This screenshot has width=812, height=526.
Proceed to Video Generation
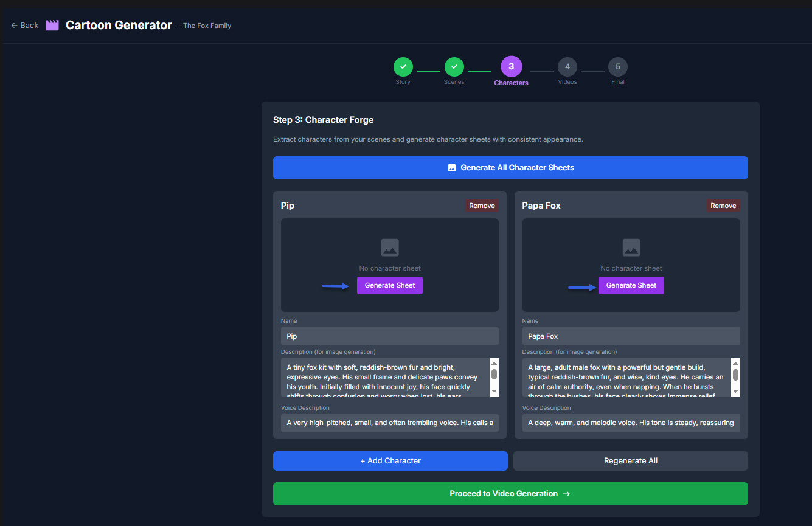pyautogui.click(x=510, y=494)
